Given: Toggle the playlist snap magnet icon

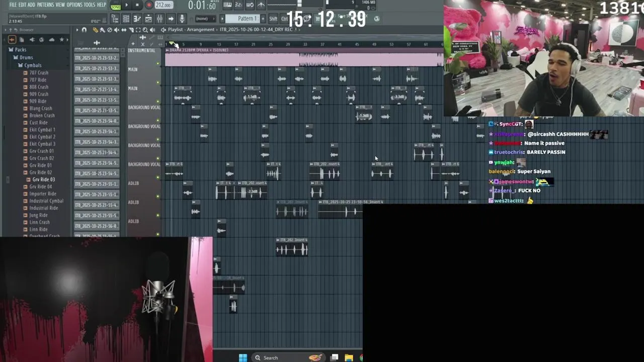Looking at the screenshot, I should click(84, 30).
